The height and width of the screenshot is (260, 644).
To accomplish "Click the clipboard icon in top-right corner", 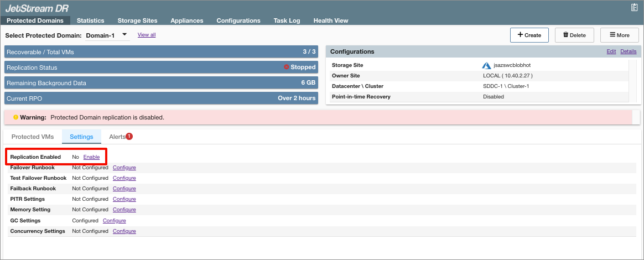I will pyautogui.click(x=634, y=7).
